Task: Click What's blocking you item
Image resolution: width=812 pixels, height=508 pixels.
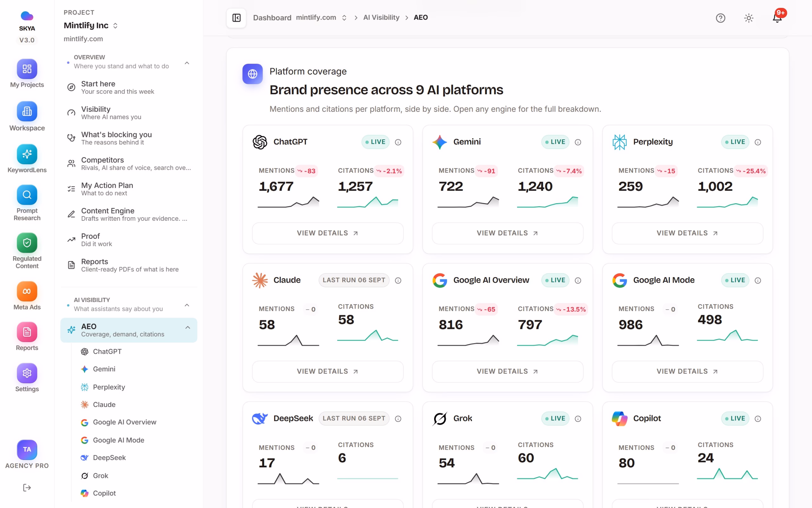Action: click(x=129, y=138)
